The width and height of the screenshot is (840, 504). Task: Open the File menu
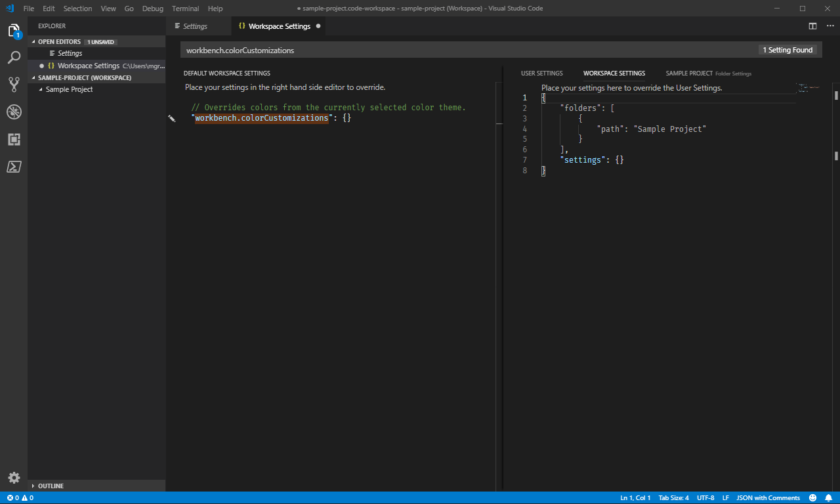coord(29,9)
